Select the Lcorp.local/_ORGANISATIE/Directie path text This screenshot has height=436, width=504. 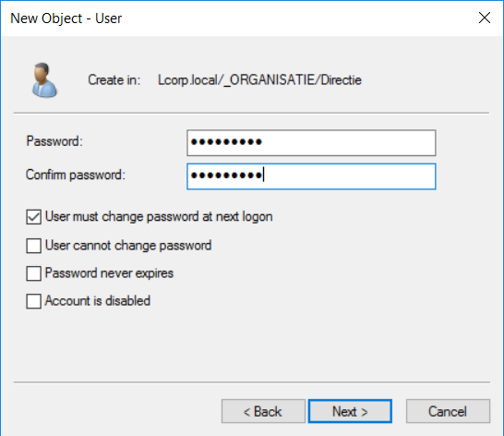[259, 80]
